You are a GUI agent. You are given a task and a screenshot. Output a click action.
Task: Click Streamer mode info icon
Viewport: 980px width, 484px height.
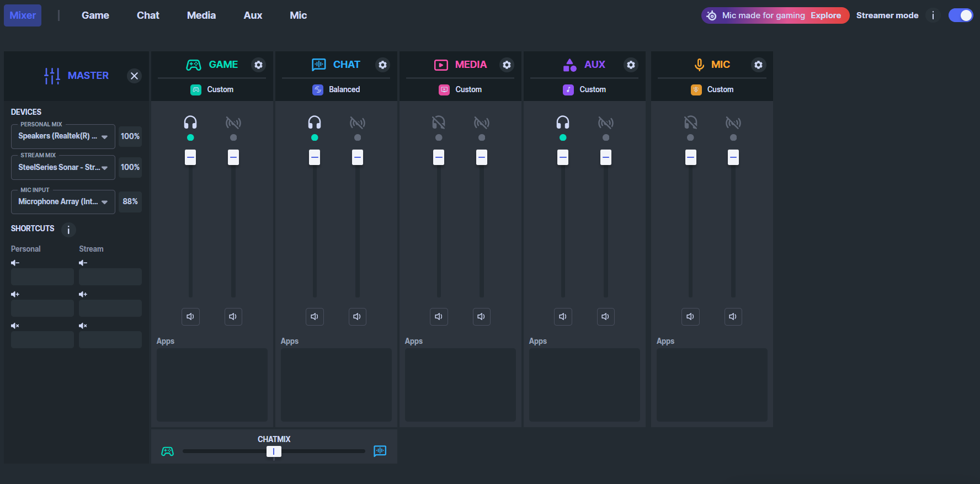tap(933, 15)
